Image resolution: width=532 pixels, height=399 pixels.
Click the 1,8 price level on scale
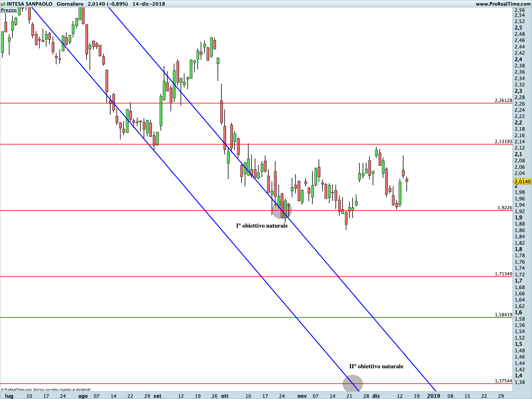click(x=518, y=249)
